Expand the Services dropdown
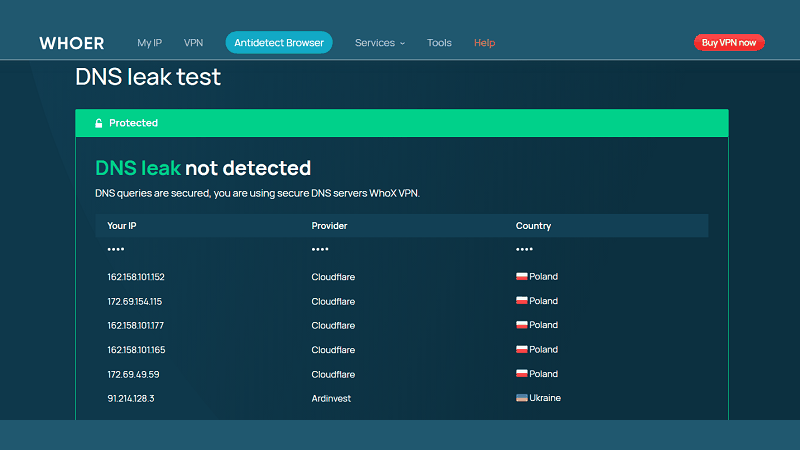 380,43
